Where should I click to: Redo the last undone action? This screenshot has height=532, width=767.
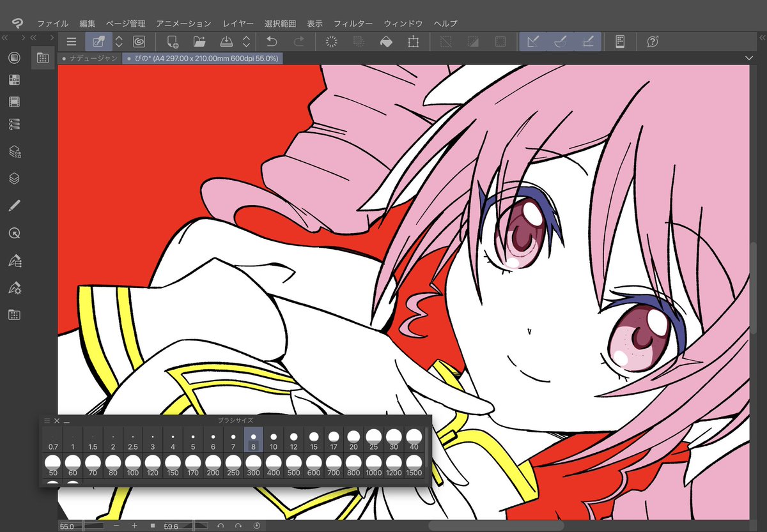tap(298, 42)
